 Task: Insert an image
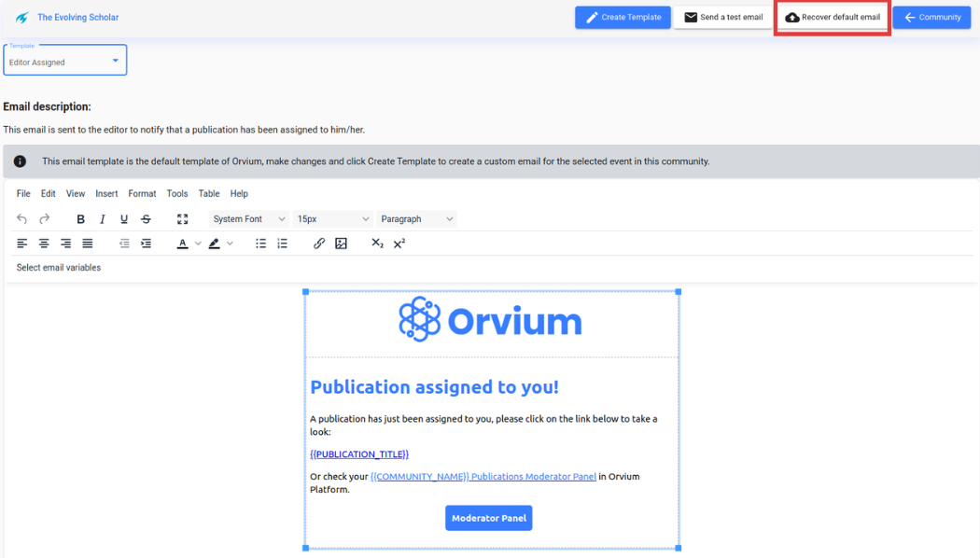pyautogui.click(x=341, y=243)
